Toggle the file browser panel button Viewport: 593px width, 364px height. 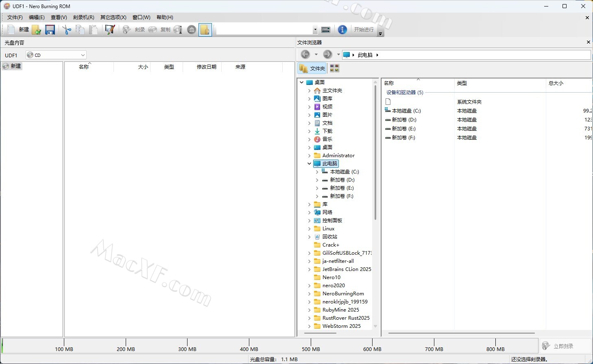[205, 30]
